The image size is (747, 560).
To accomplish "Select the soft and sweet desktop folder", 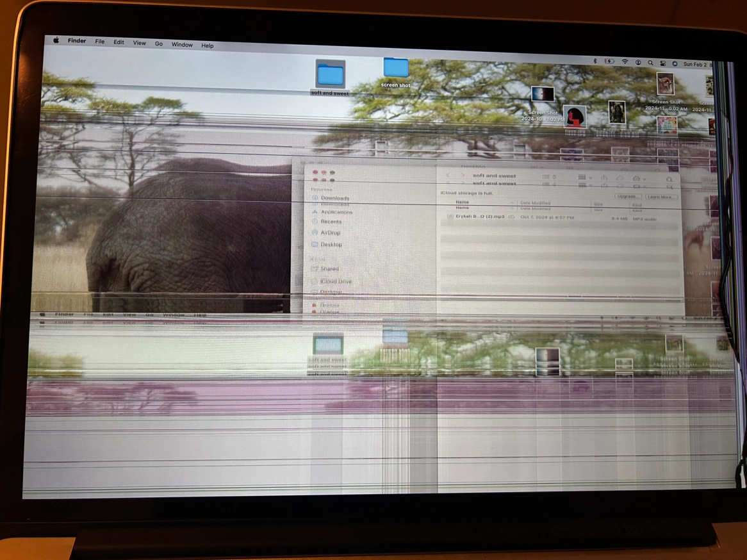I will click(330, 78).
